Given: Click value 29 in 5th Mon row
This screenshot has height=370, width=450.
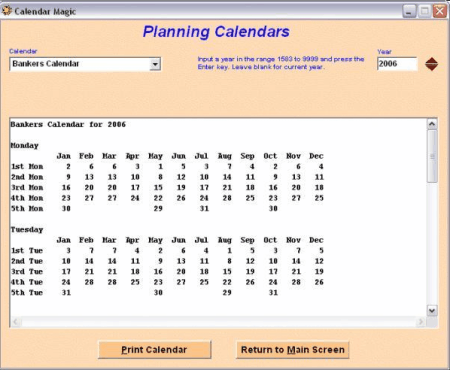Looking at the screenshot, I should coord(158,208).
